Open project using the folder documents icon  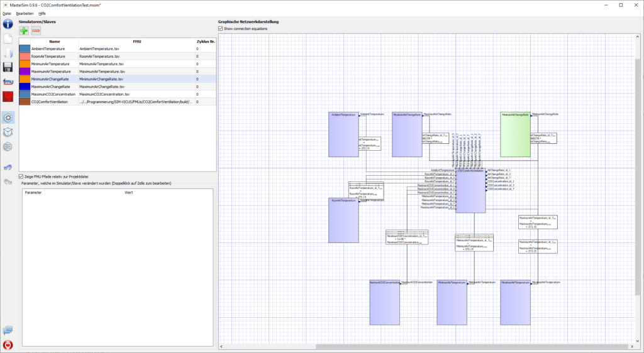pos(8,53)
